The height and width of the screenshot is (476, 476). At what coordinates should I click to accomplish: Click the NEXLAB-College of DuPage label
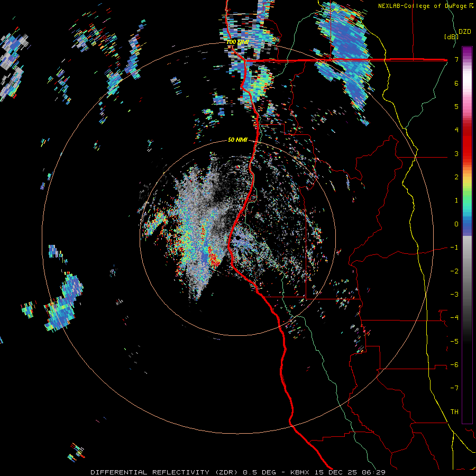(x=425, y=6)
